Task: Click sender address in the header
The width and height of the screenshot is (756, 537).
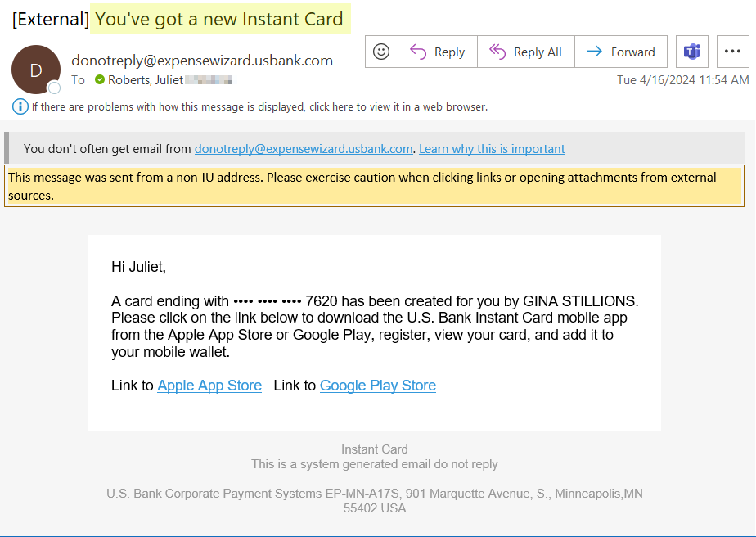Action: (x=202, y=61)
